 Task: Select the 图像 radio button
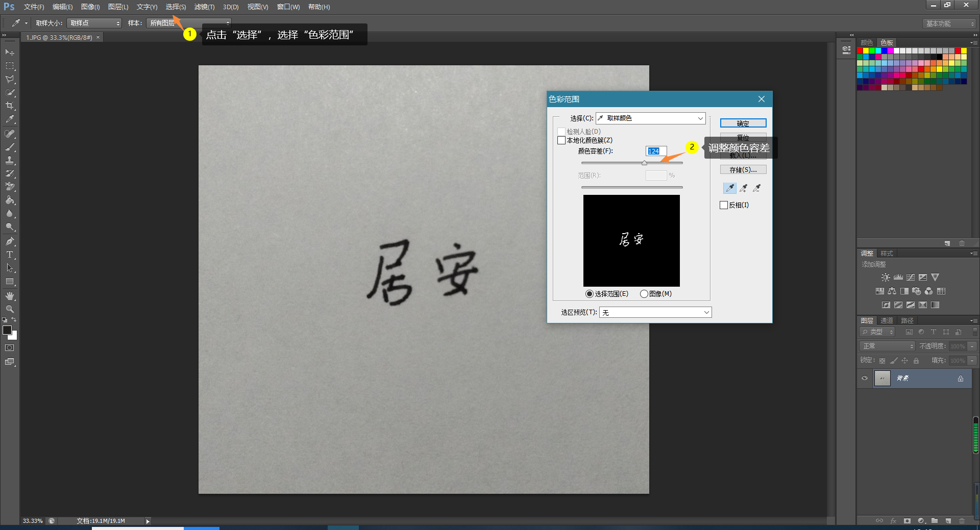[644, 294]
